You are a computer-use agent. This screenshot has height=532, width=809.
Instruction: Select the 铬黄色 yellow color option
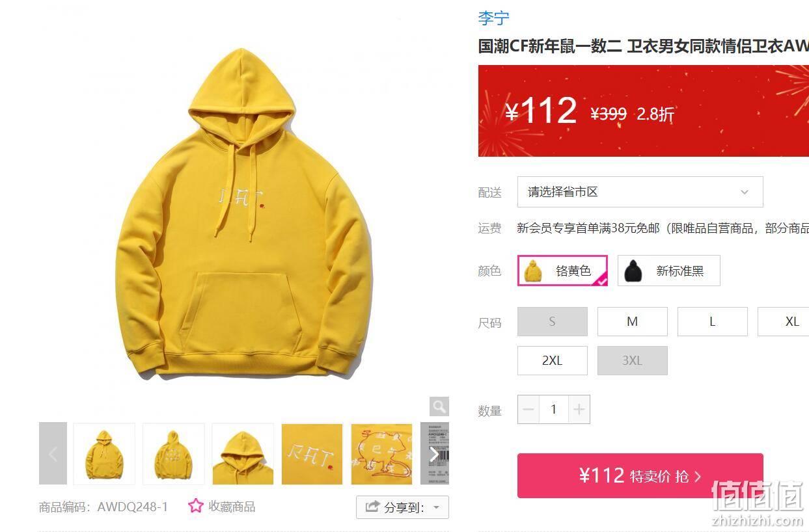click(563, 271)
